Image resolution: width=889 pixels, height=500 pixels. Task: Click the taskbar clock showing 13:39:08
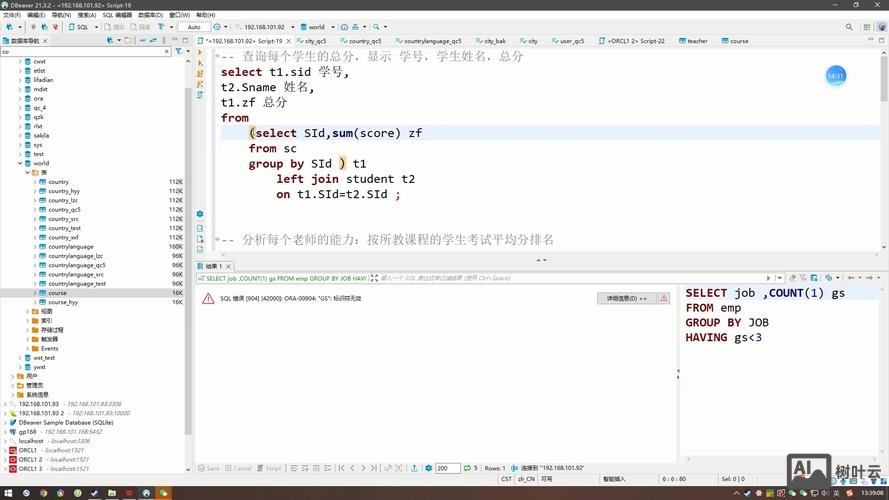(x=871, y=493)
